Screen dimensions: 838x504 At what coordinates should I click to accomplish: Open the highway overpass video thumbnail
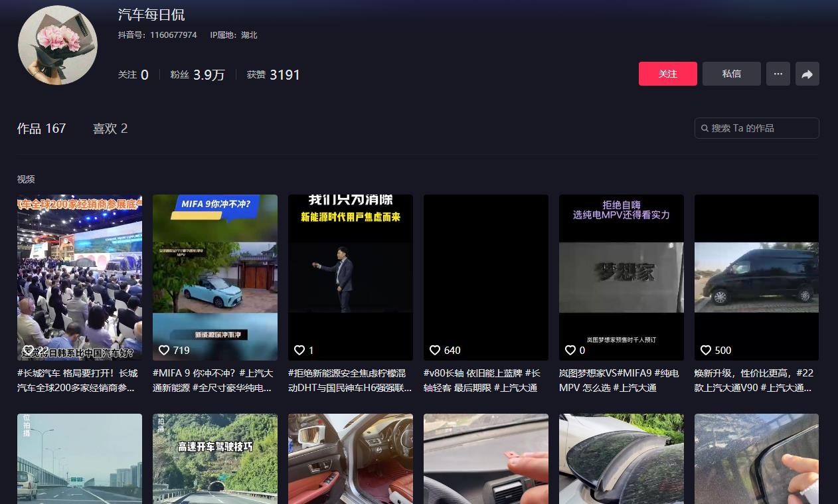click(80, 459)
